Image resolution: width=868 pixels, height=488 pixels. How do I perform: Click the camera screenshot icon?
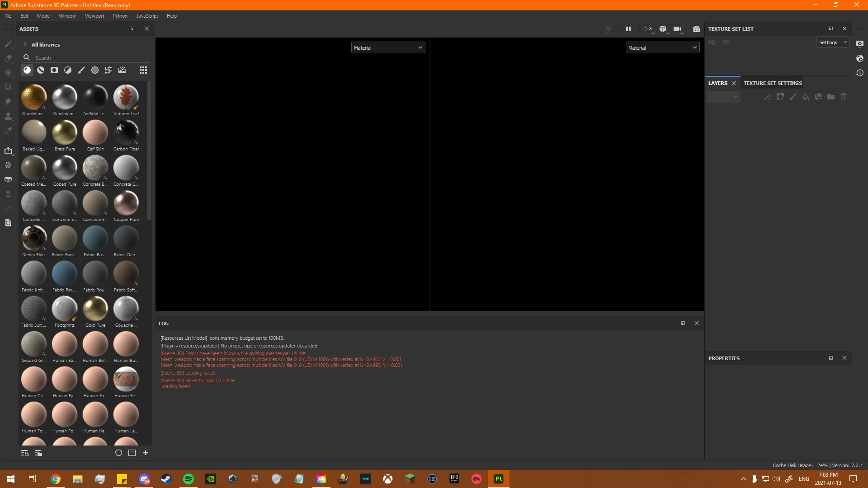click(697, 29)
